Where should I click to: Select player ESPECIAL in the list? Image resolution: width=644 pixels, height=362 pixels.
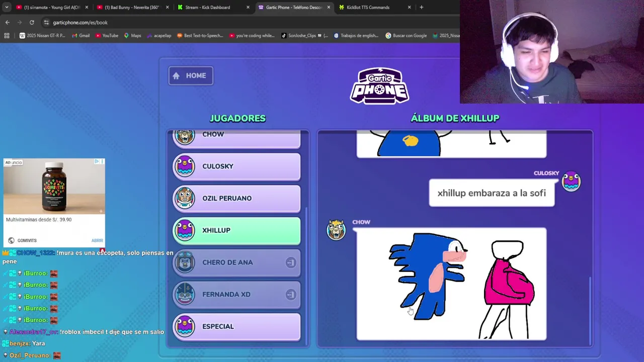[x=237, y=326]
